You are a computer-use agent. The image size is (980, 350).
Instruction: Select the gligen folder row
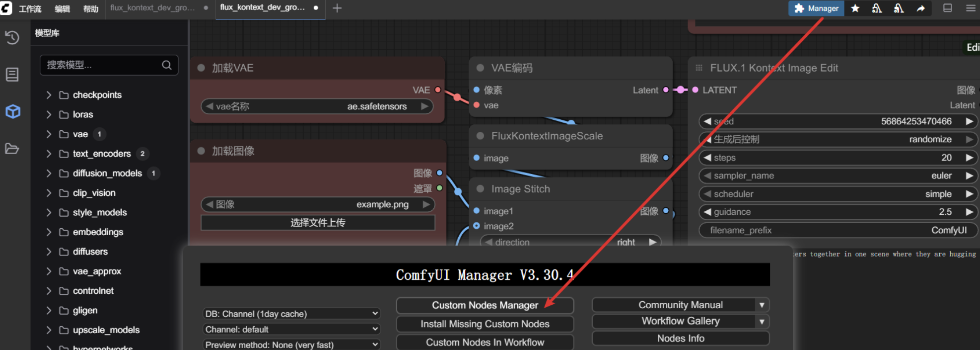point(109,311)
